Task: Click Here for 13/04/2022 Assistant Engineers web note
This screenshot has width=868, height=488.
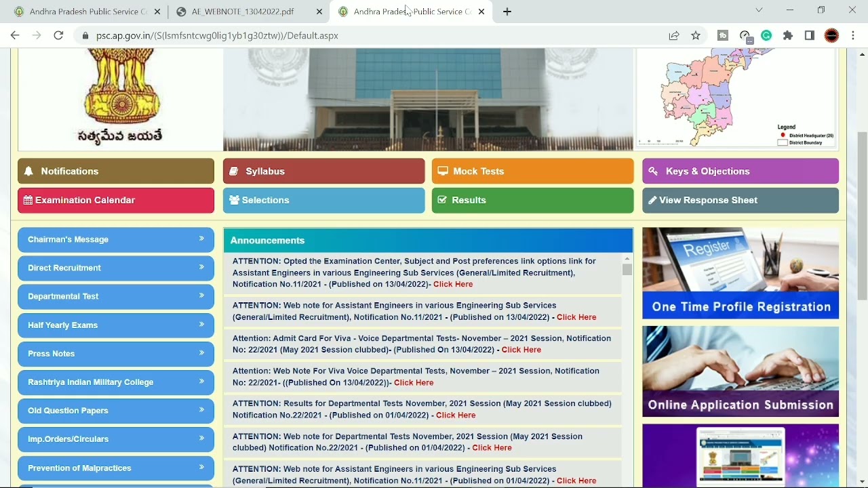Action: (576, 317)
